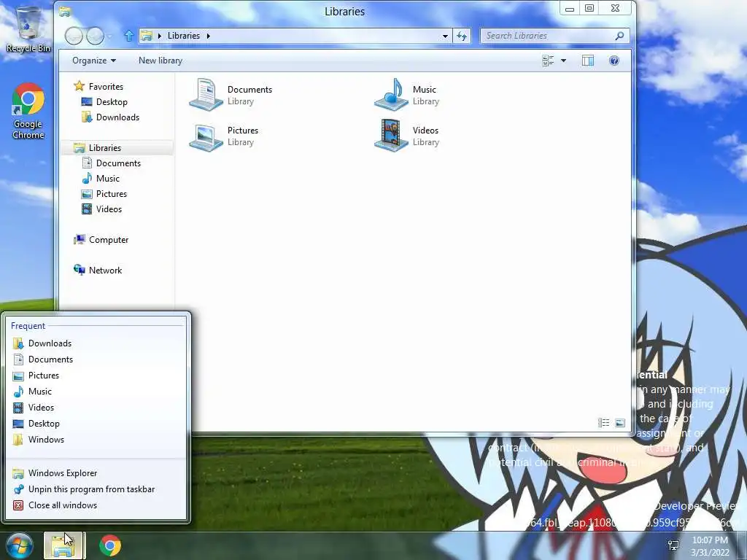Click the Start orb button

[20, 545]
